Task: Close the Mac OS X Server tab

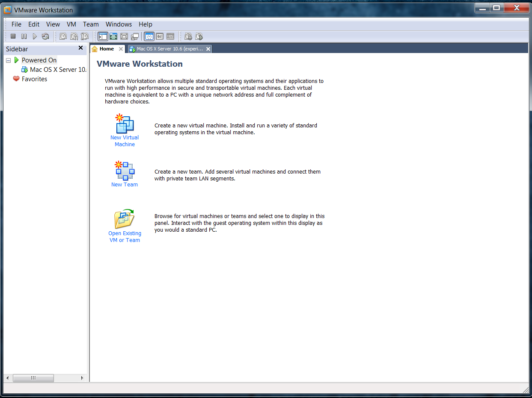Action: point(208,49)
